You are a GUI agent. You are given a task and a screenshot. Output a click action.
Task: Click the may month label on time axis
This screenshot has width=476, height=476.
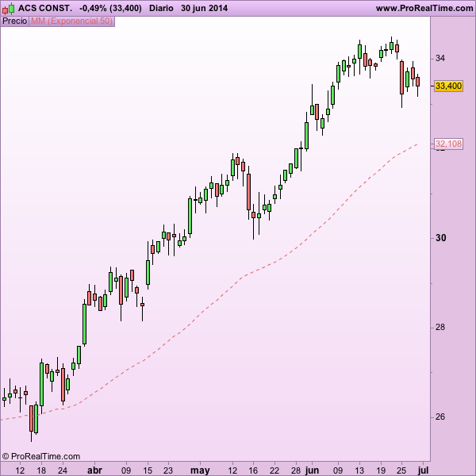click(200, 470)
